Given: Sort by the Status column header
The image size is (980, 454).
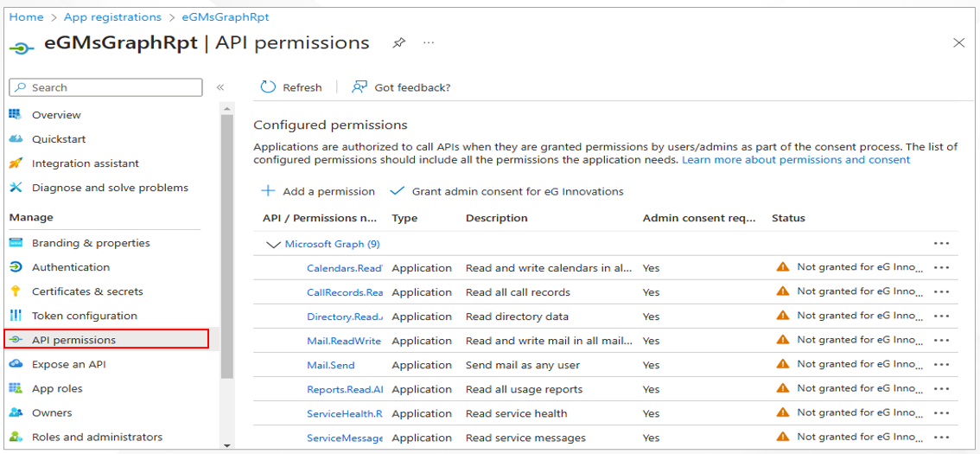Looking at the screenshot, I should click(x=788, y=218).
